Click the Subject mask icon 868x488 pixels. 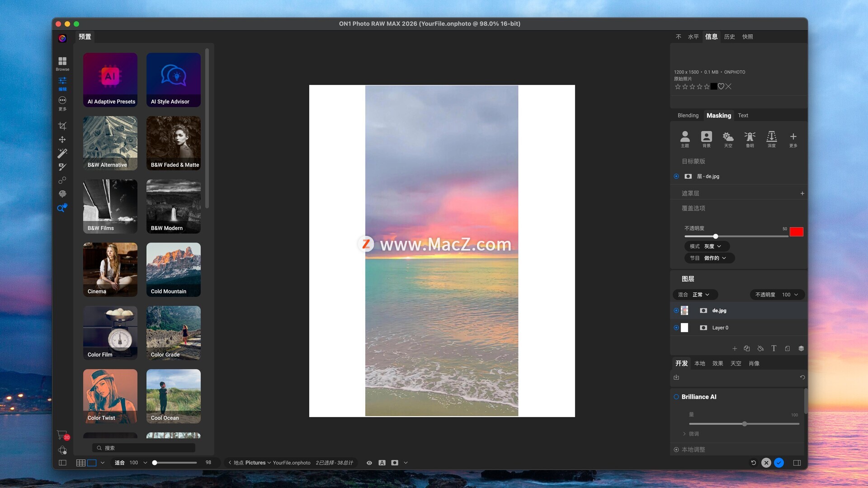[685, 138]
